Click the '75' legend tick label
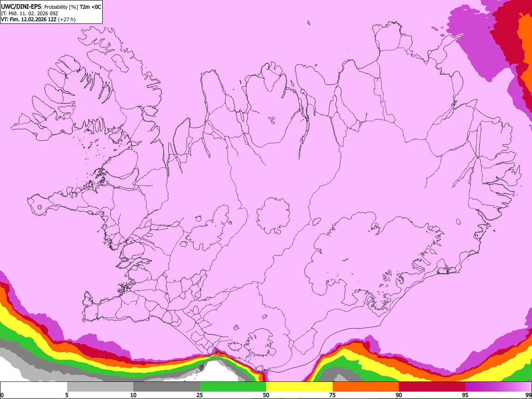Viewport: 532px width, 399px height. click(x=333, y=395)
